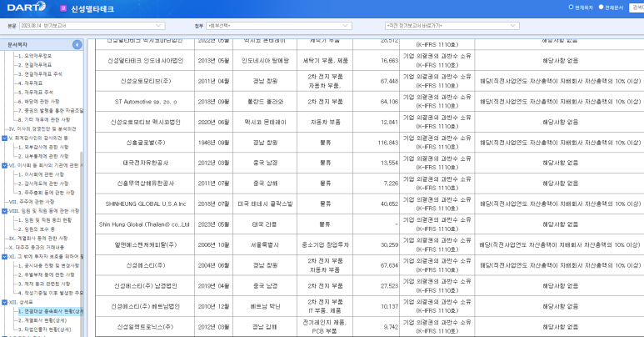This screenshot has height=337, width=644.
Task: Click business cell 중소기업 창업투자
Action: [325, 245]
